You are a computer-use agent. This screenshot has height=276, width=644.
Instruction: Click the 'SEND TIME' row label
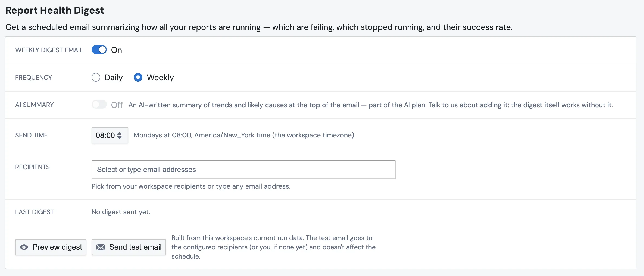(31, 135)
